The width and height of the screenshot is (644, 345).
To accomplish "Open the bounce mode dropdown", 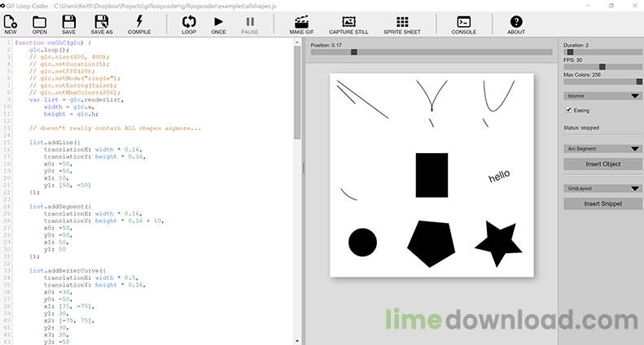I will (x=602, y=95).
